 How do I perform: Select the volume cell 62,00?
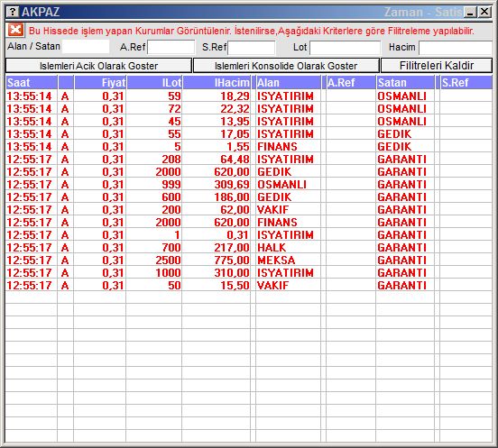(235, 210)
